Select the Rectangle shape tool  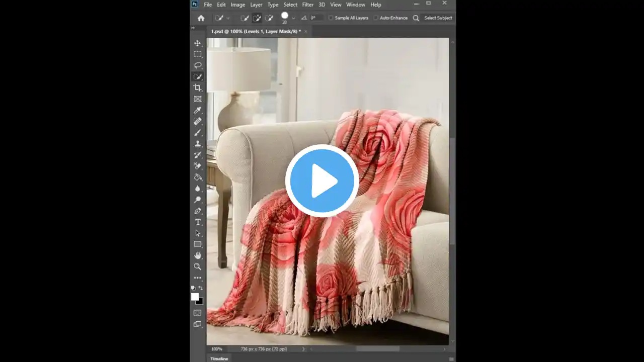pyautogui.click(x=198, y=244)
